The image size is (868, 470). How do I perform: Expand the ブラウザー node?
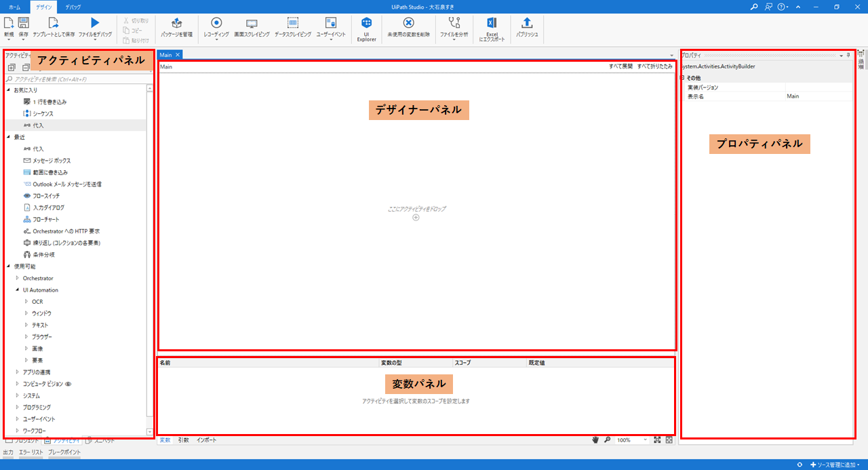pos(26,337)
